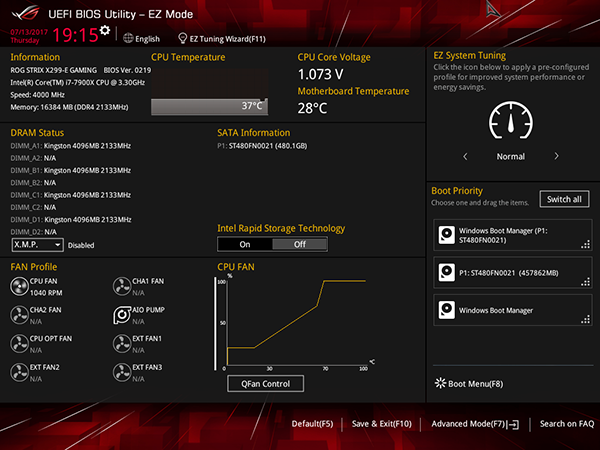Open Boot Menu(F8)
This screenshot has width=600, height=450.
point(469,383)
